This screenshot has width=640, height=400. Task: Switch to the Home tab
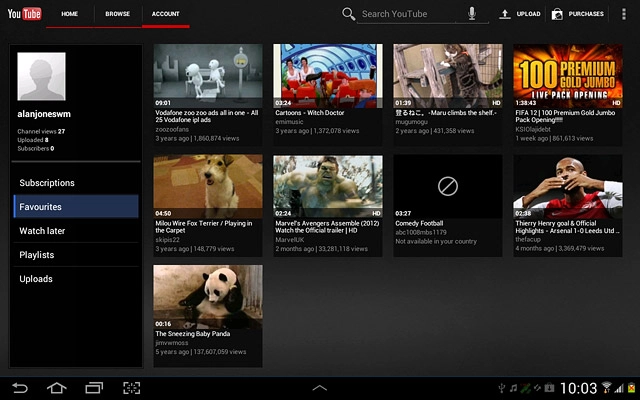69,14
